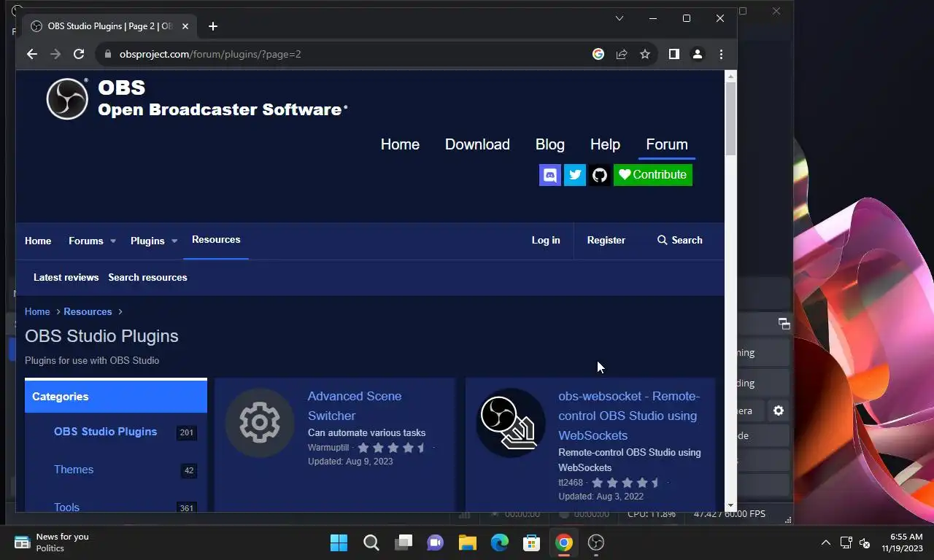Open the clock and date panel
Image resolution: width=934 pixels, height=560 pixels.
click(902, 542)
